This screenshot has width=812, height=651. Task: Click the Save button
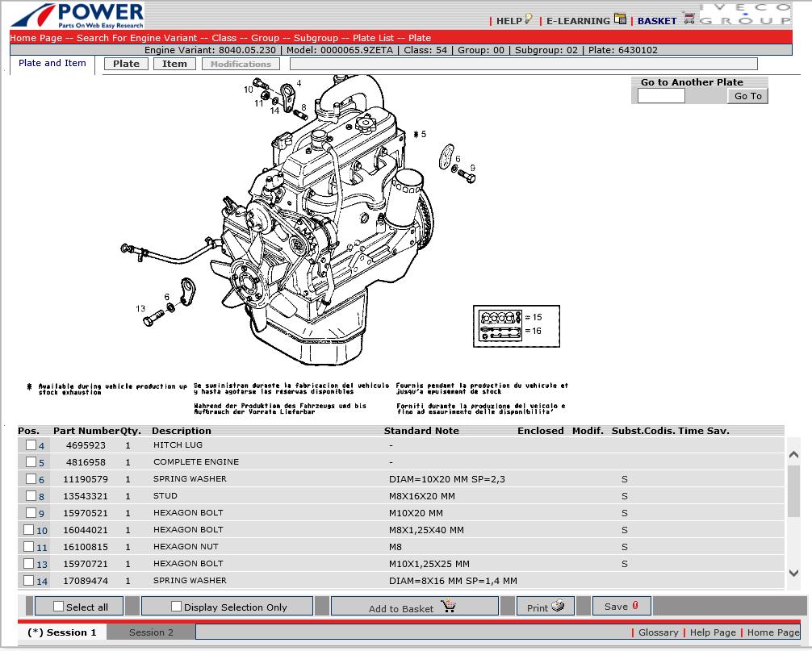tap(621, 606)
